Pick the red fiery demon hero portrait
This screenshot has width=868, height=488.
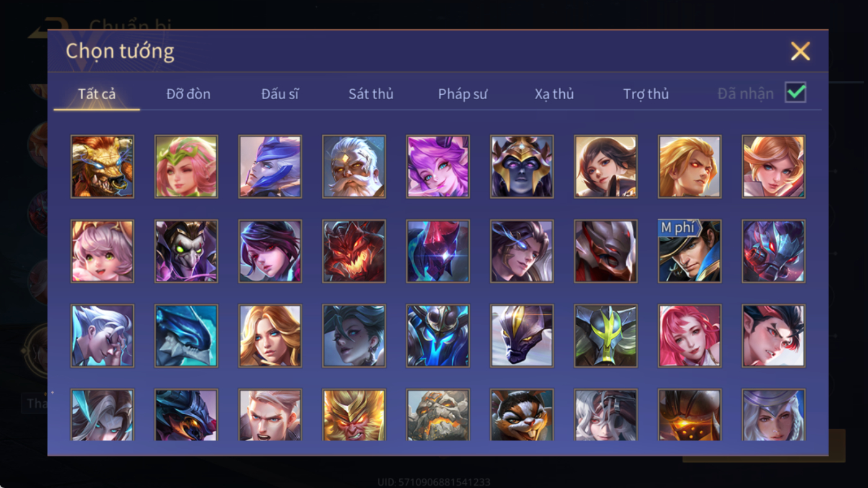tap(354, 251)
